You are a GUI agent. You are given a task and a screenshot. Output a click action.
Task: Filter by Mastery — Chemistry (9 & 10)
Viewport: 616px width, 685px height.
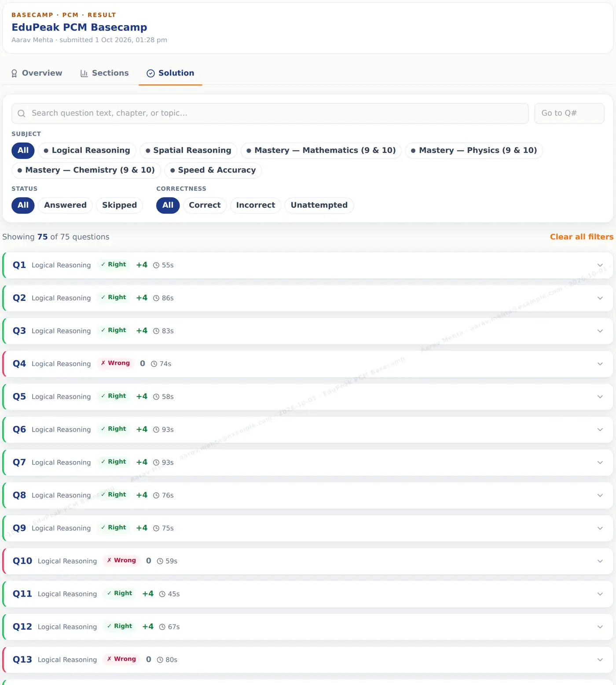pyautogui.click(x=86, y=170)
